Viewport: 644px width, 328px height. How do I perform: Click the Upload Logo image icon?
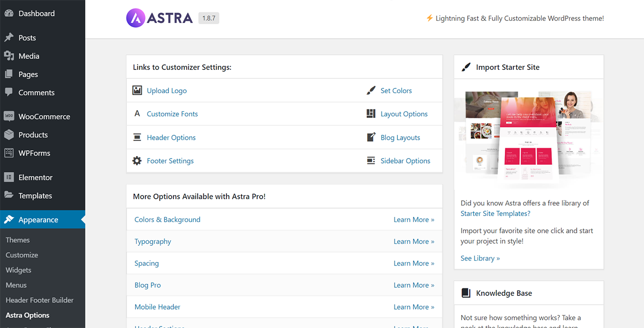(x=137, y=90)
